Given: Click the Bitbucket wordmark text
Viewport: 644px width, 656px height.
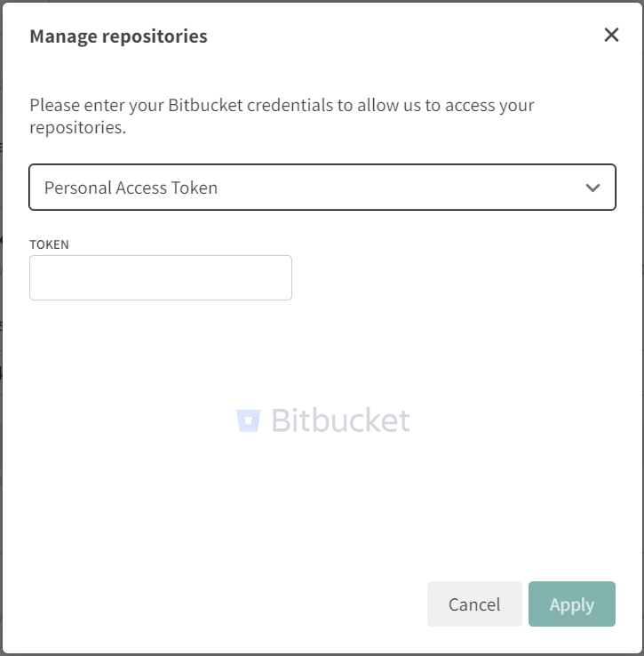Looking at the screenshot, I should coord(340,420).
